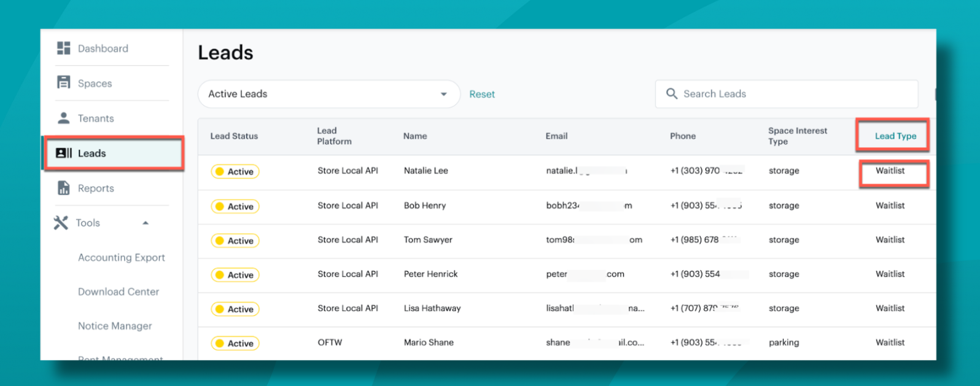
Task: Open Download Center tool
Action: tap(119, 292)
